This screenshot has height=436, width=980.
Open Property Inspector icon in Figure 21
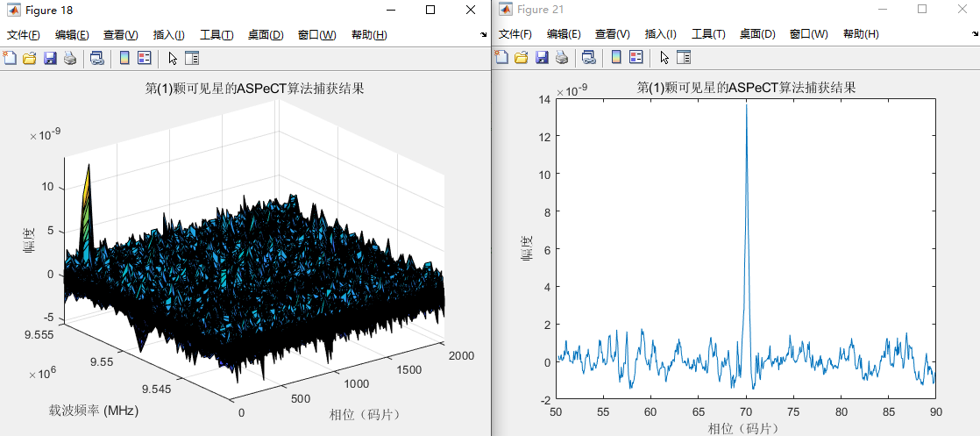coord(684,58)
